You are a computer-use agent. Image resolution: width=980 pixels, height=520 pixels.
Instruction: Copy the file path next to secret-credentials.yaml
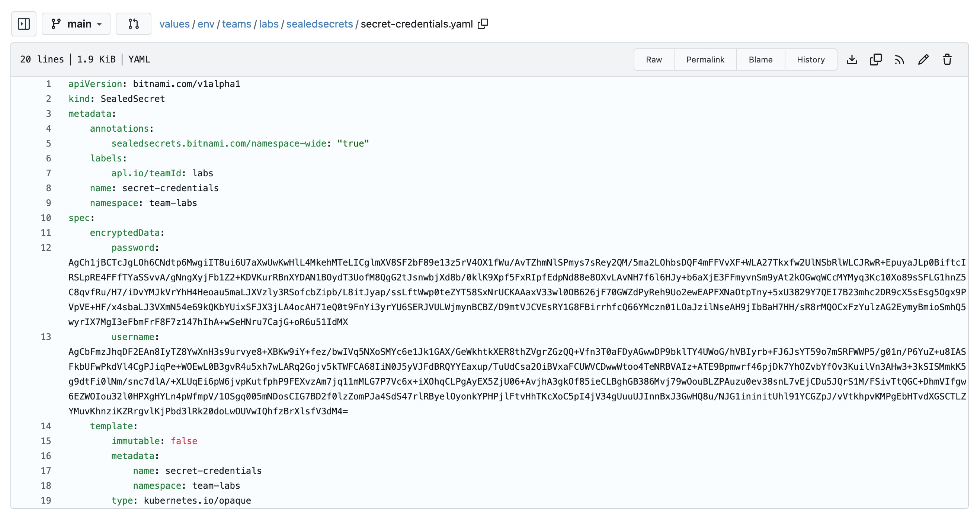point(483,23)
